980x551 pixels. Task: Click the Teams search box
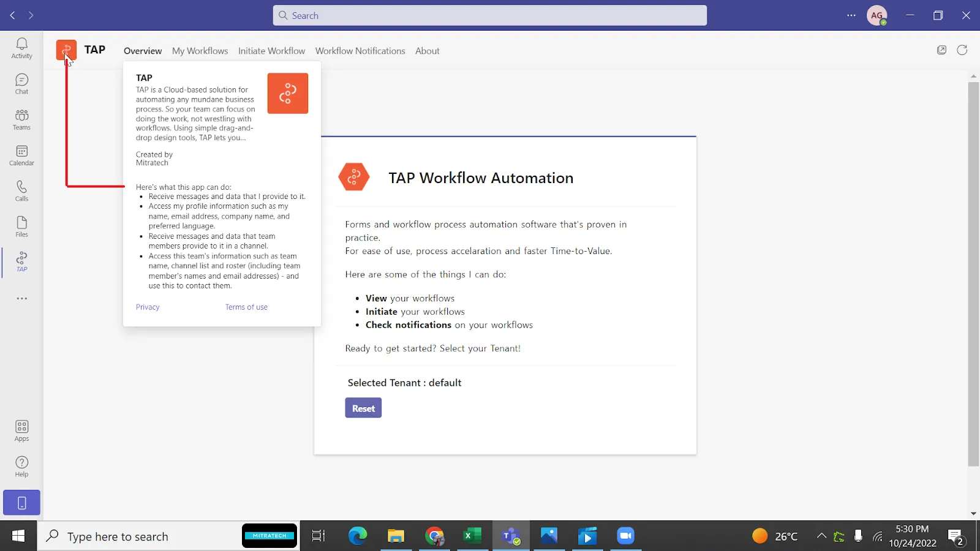pyautogui.click(x=489, y=15)
